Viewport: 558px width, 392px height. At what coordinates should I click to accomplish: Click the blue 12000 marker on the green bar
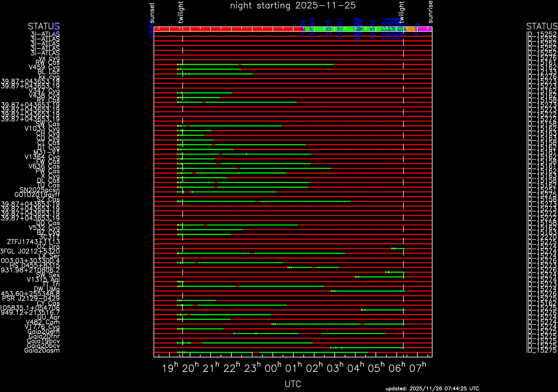point(329,29)
